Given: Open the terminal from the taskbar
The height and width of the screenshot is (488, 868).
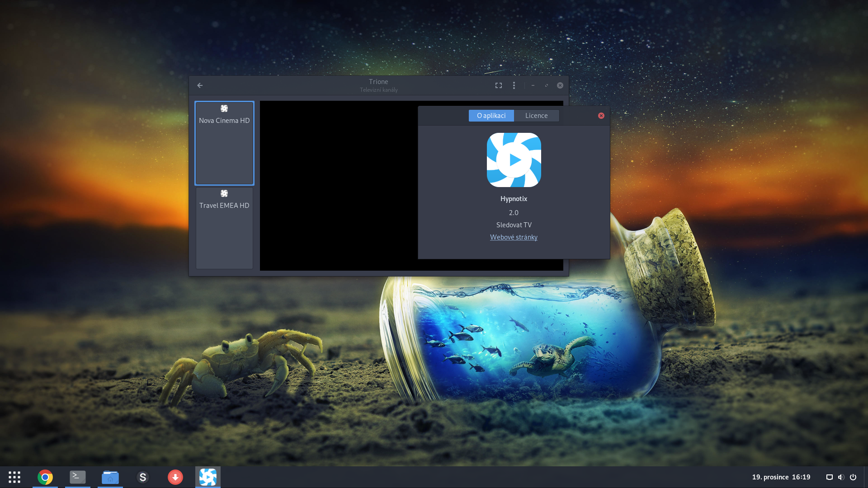Looking at the screenshot, I should 78,477.
